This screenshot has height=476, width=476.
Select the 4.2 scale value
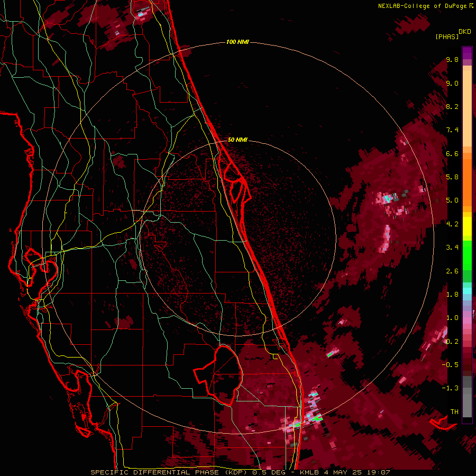pyautogui.click(x=452, y=224)
